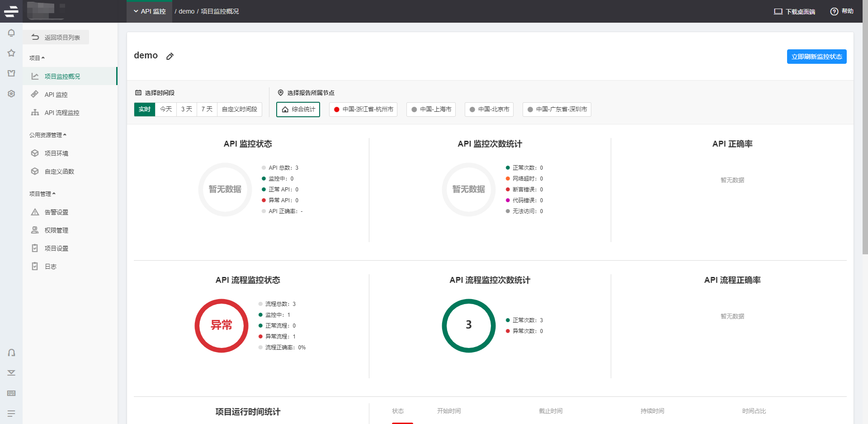Select node 中国-广东省-深圳市
The image size is (868, 424).
pyautogui.click(x=557, y=109)
